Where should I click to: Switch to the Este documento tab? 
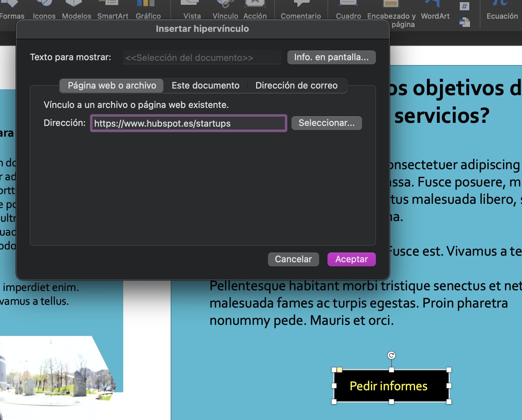click(205, 85)
